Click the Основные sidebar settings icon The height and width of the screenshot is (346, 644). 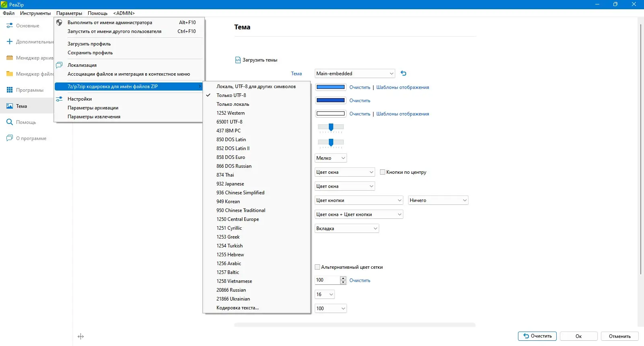coord(10,25)
